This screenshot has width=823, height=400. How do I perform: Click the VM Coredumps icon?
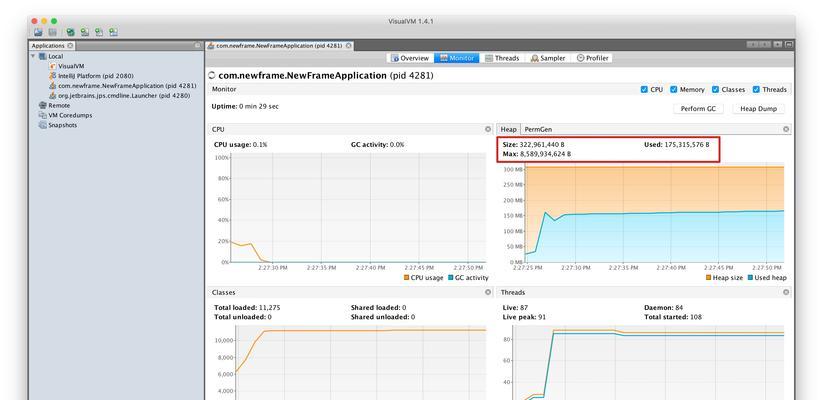(43, 115)
